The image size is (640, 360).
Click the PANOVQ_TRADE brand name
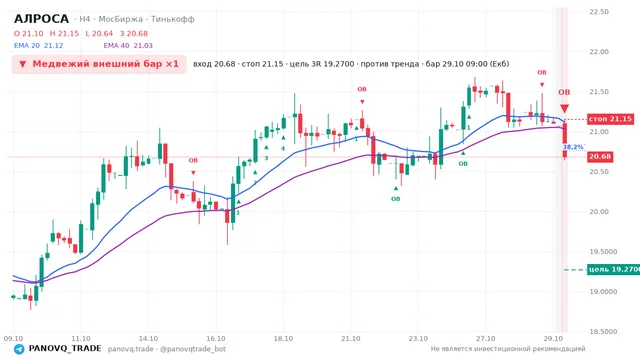pyautogui.click(x=65, y=349)
